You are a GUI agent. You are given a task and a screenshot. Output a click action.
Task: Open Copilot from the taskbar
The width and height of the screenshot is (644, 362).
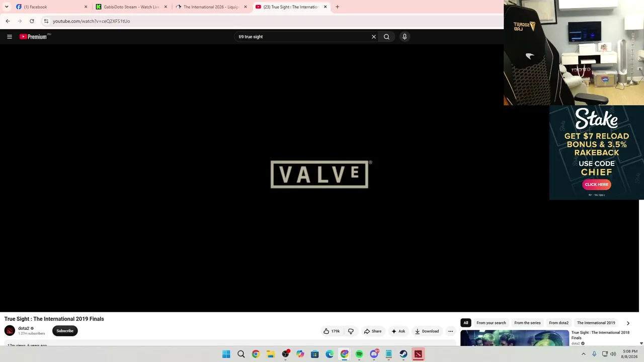tap(300, 354)
